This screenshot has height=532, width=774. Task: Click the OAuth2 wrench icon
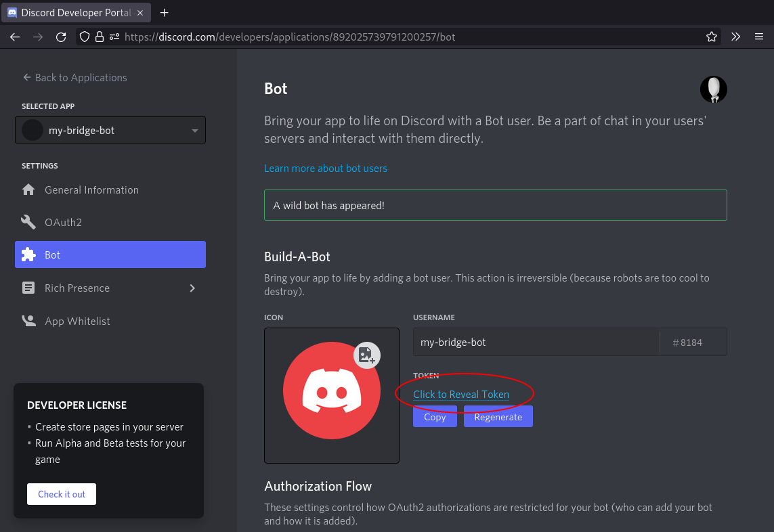28,223
